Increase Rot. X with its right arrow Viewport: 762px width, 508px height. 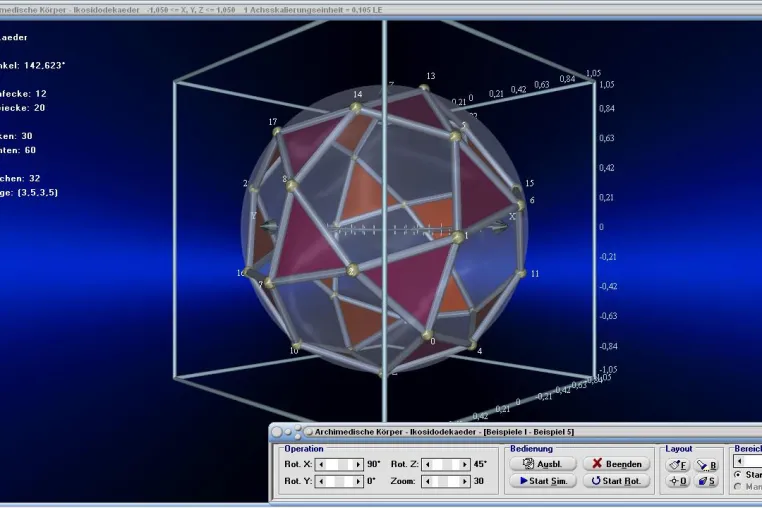click(358, 464)
